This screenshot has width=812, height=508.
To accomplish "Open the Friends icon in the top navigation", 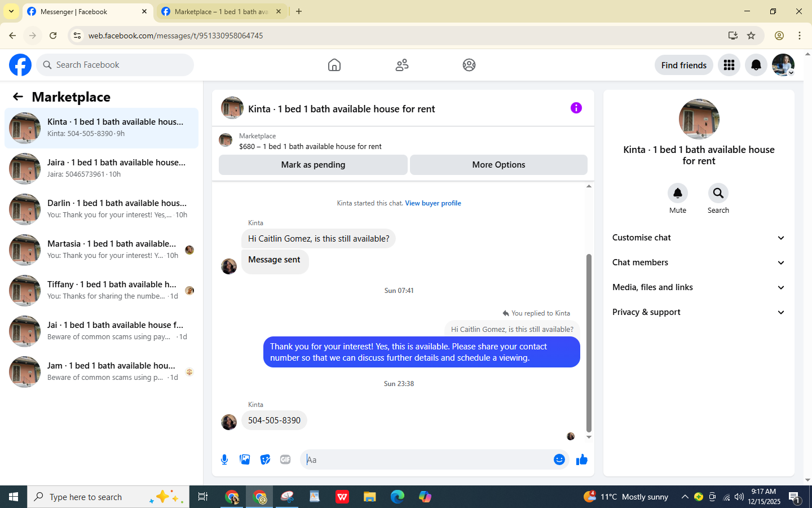I will [x=402, y=65].
